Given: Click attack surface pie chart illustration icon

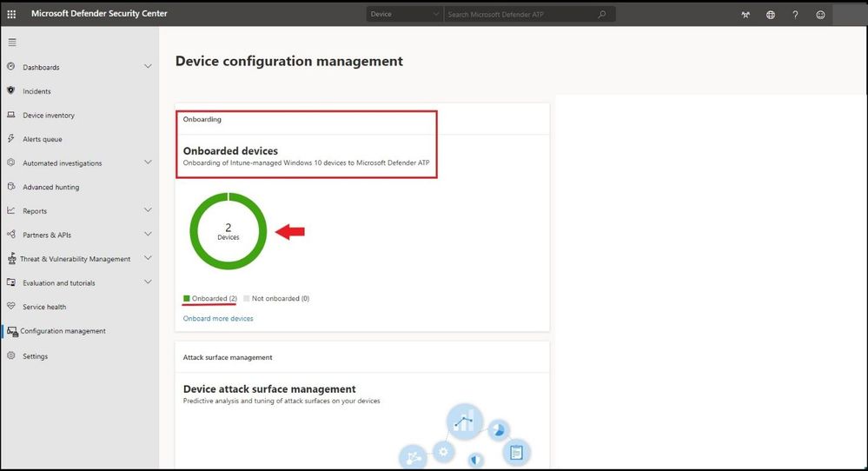Looking at the screenshot, I should [498, 430].
